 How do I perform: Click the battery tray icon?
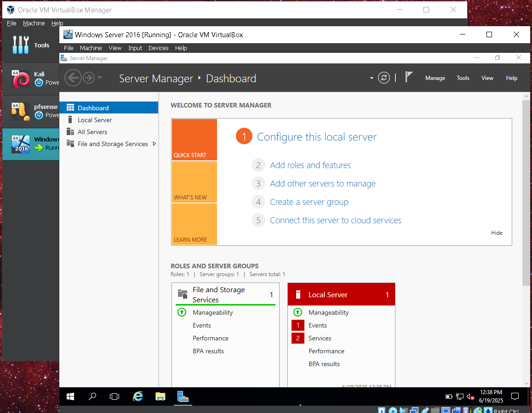(449, 396)
